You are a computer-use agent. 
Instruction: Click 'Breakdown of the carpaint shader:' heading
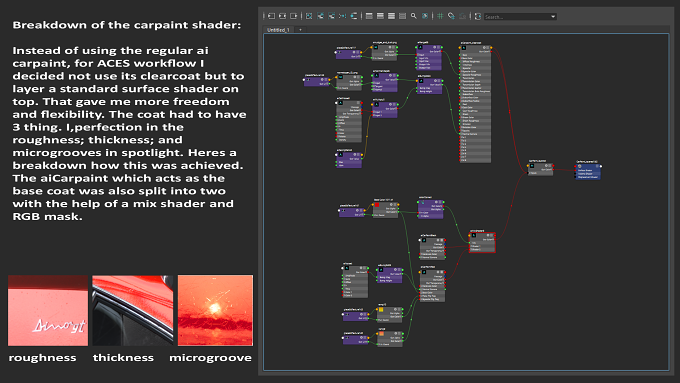[x=127, y=25]
